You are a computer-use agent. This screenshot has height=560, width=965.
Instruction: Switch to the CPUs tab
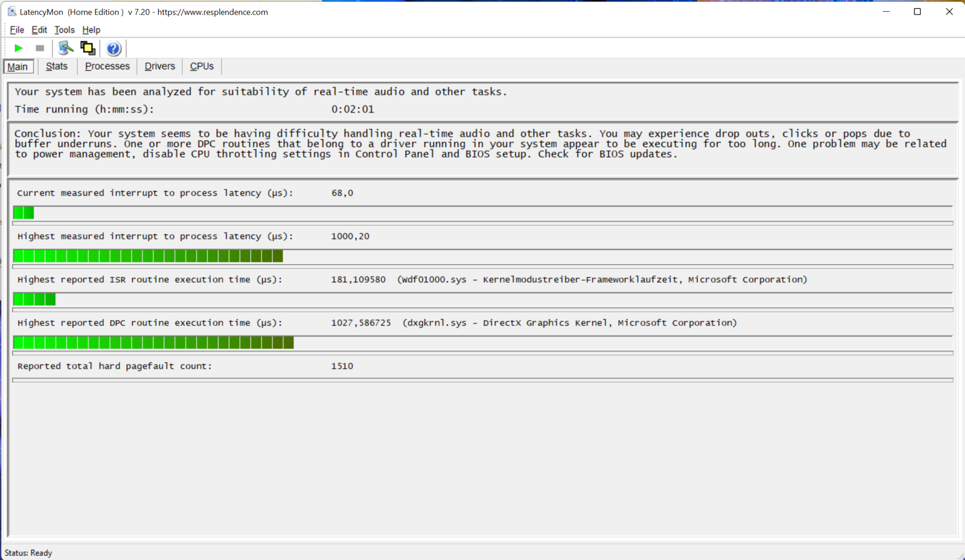[x=202, y=66]
